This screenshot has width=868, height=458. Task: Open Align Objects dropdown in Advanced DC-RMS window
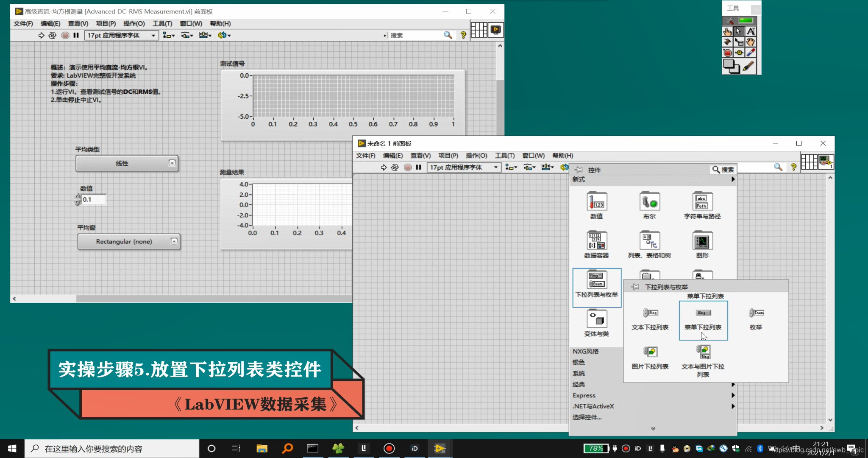click(169, 35)
